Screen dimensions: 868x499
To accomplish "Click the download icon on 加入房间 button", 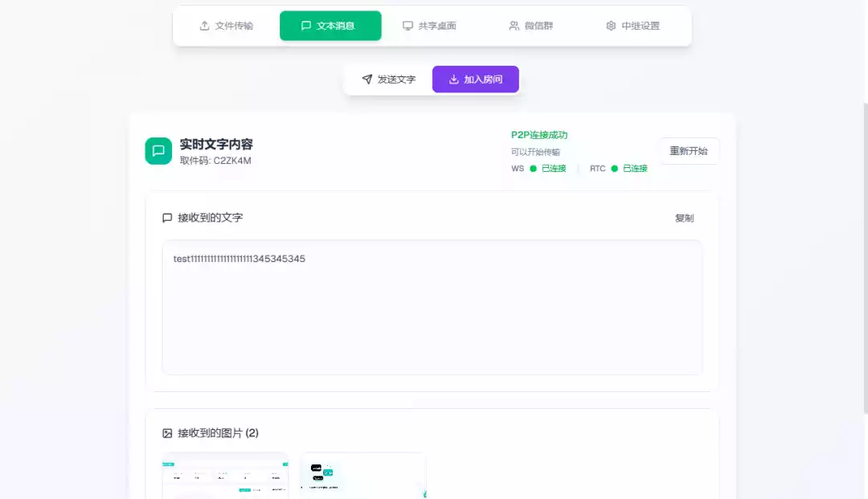I will [454, 79].
